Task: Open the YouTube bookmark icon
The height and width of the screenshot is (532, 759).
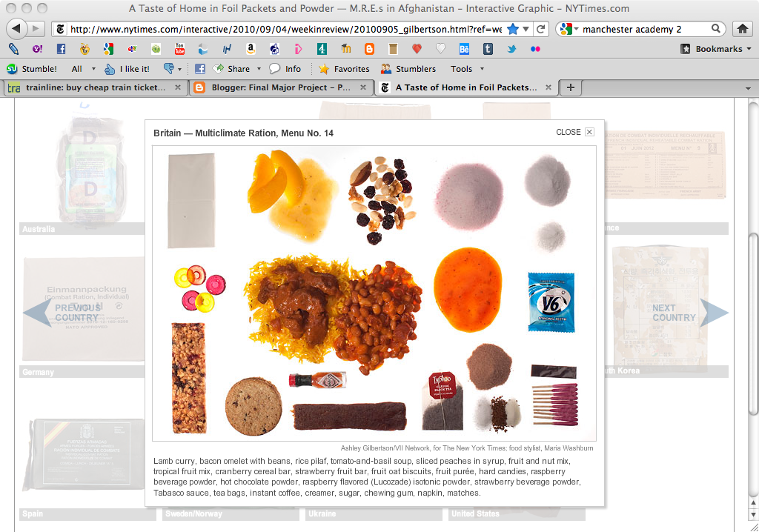Action: pos(178,50)
